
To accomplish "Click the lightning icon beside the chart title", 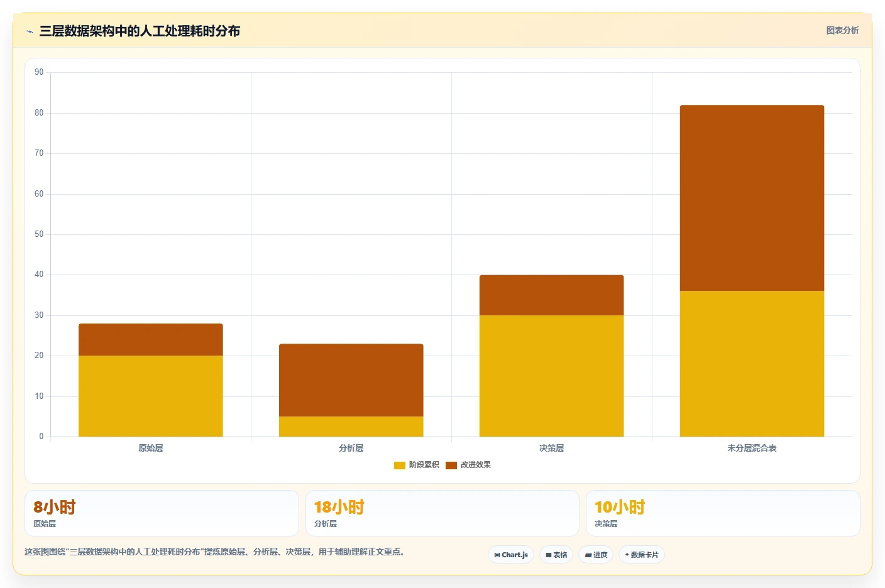I will click(x=30, y=31).
